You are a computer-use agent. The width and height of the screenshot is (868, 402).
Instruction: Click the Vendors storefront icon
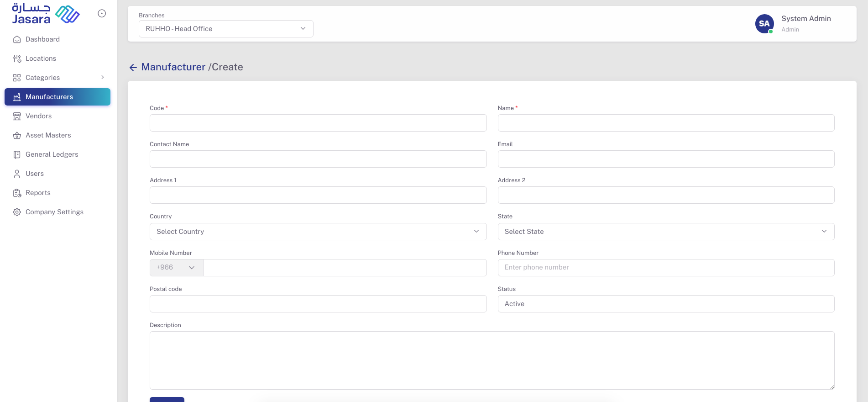[x=17, y=116]
